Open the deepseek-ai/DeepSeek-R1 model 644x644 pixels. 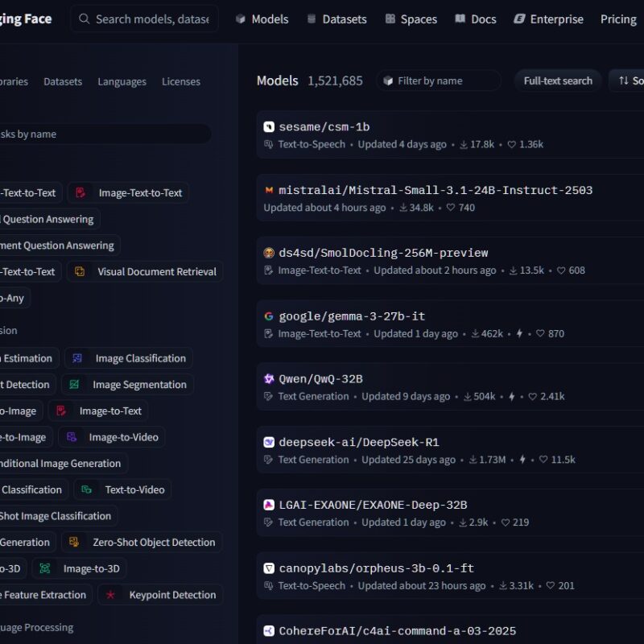point(358,442)
